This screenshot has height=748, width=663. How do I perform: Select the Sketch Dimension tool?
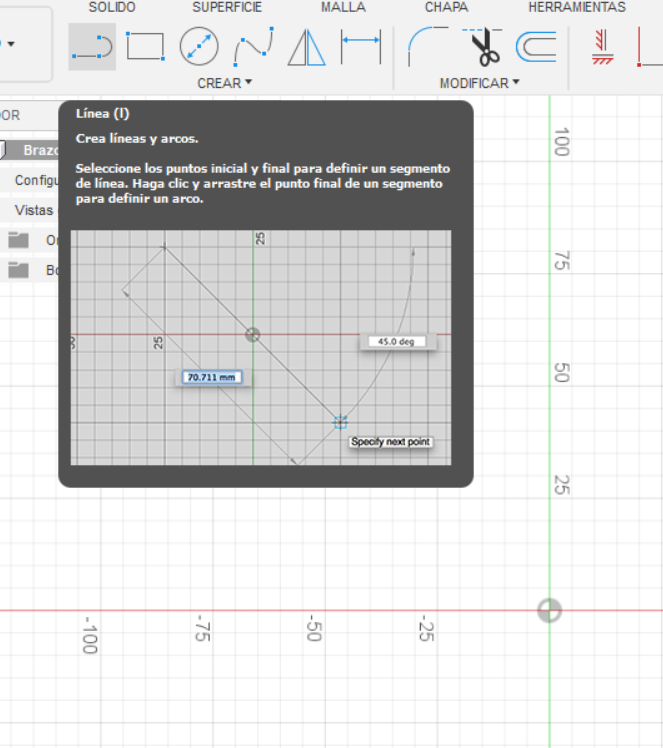361,46
